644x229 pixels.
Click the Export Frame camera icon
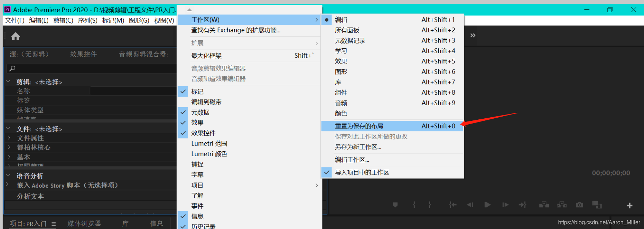(x=579, y=205)
